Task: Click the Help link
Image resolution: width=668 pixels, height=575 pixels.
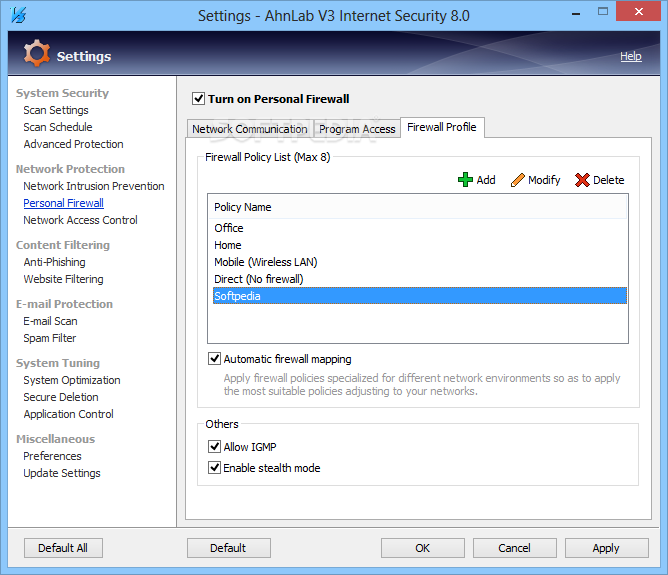Action: tap(631, 56)
